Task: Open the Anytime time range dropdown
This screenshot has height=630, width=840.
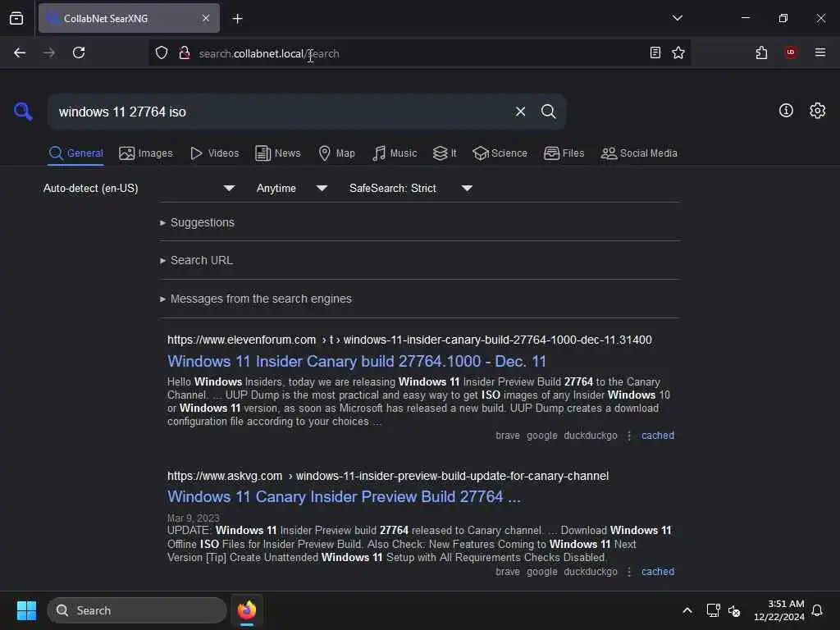Action: point(291,188)
